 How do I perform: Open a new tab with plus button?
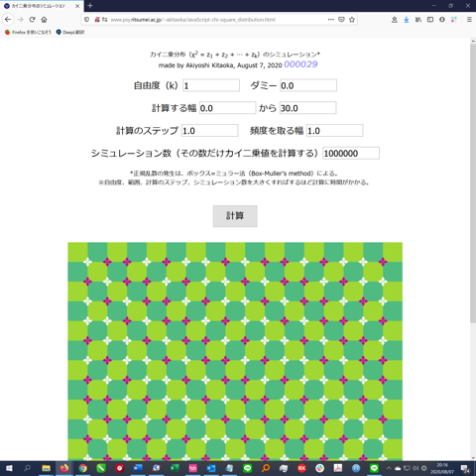(90, 6)
